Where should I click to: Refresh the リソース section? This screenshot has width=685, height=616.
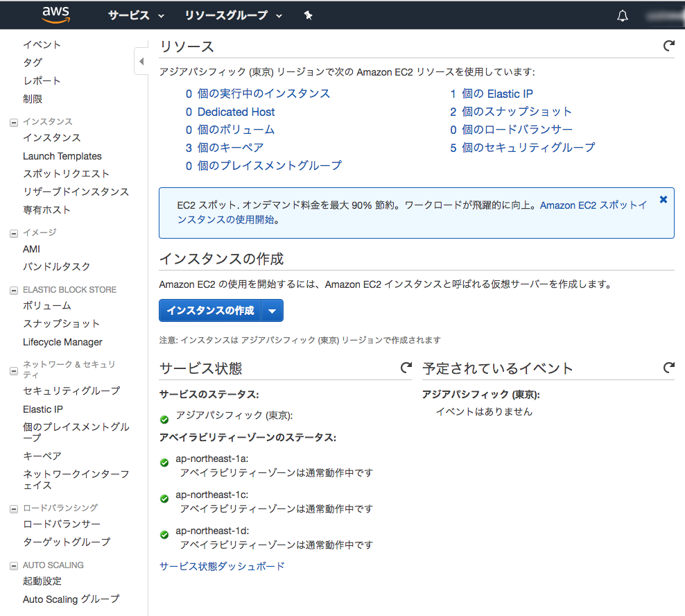pyautogui.click(x=669, y=46)
